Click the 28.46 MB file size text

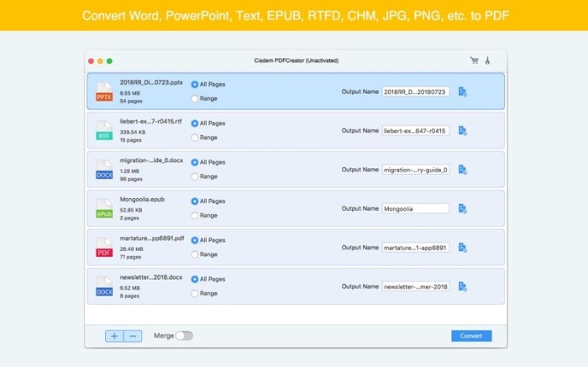pos(131,249)
